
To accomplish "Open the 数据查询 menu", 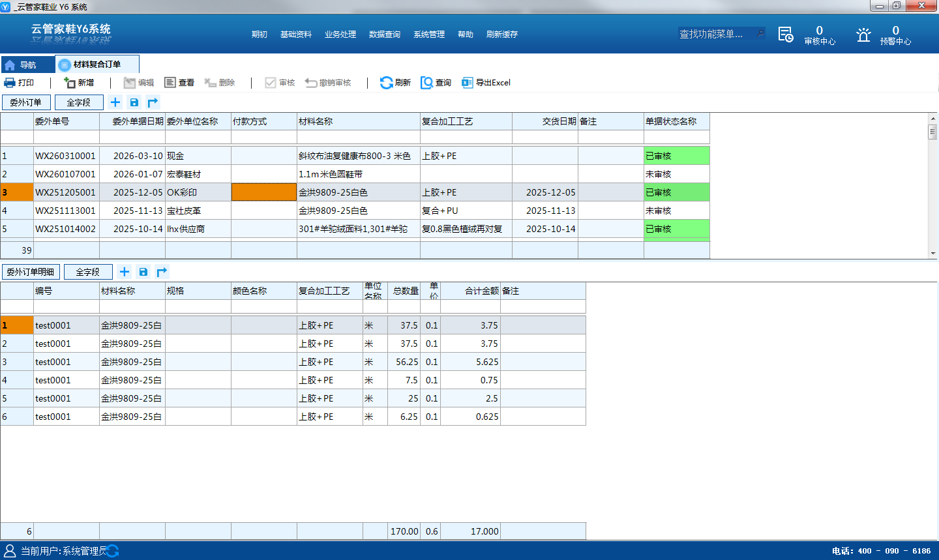I will pos(385,35).
